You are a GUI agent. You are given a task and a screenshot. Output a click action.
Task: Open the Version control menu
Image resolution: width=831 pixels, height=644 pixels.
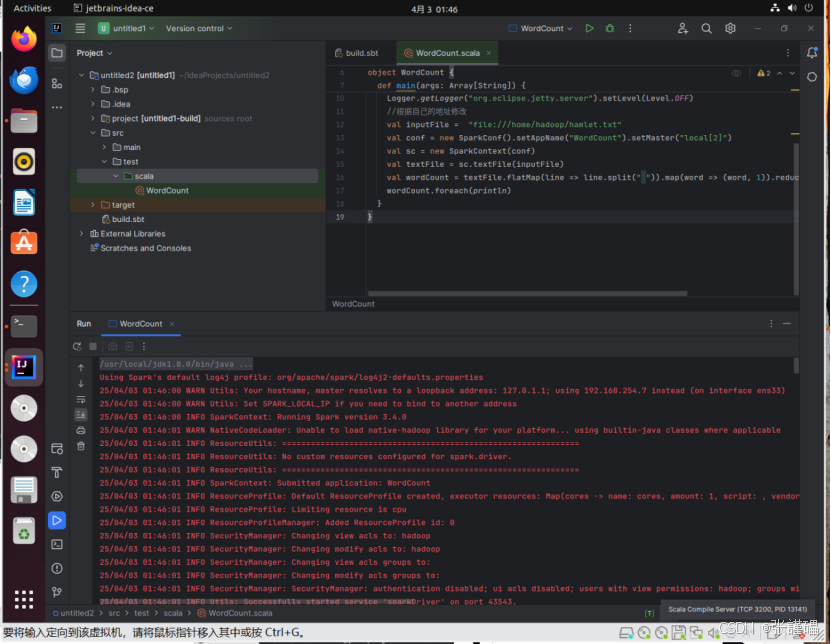[198, 28]
